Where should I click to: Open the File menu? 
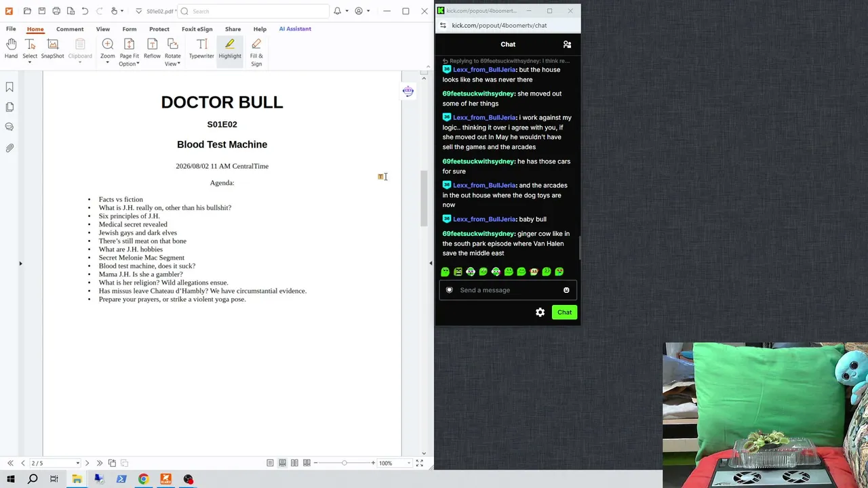[x=11, y=29]
